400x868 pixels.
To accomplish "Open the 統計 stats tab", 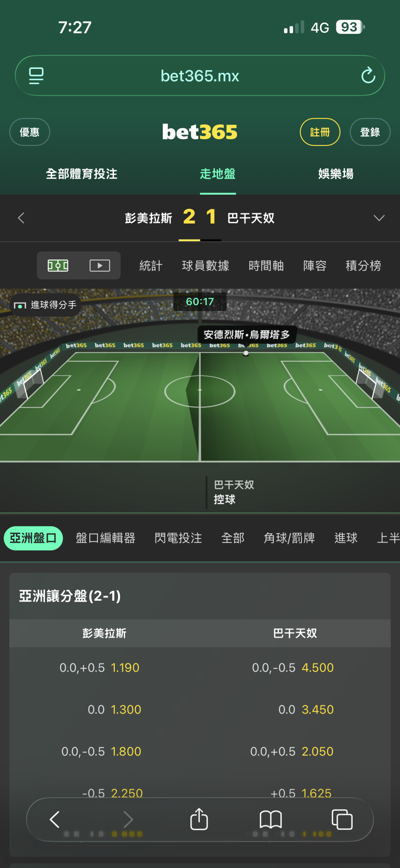I will 151,265.
